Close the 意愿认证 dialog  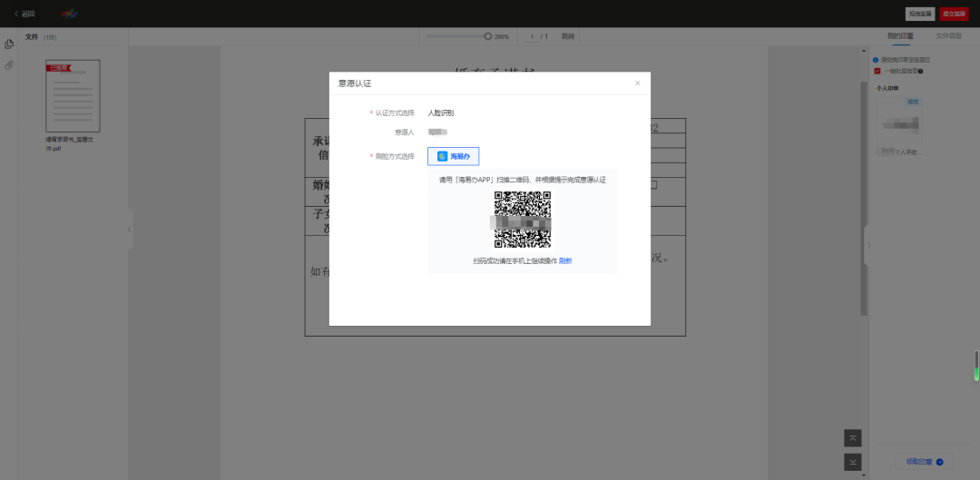pos(638,83)
